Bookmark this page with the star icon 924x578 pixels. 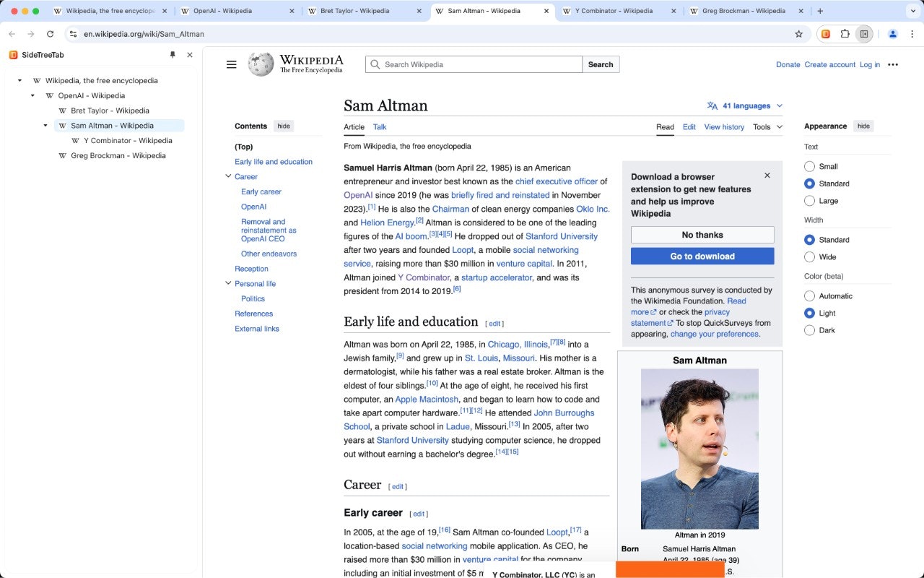click(x=798, y=34)
